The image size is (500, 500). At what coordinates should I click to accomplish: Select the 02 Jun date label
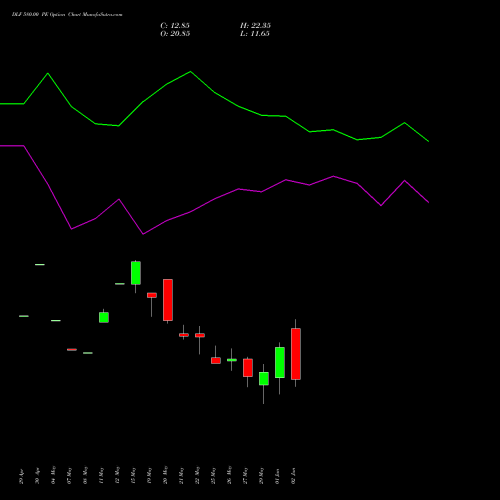pos(294,477)
